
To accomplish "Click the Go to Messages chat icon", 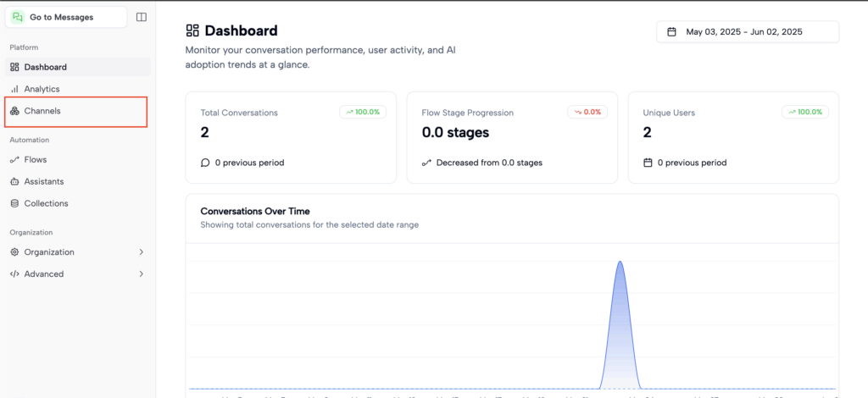I will (18, 17).
